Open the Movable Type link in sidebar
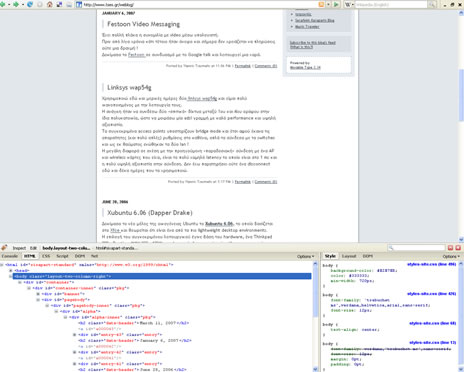This screenshot has height=372, width=464. (x=305, y=67)
